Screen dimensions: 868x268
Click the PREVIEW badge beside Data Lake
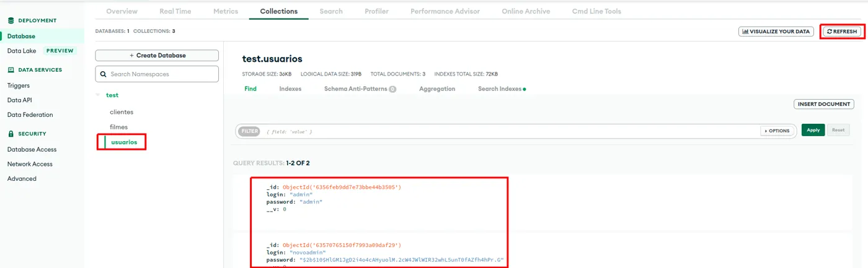pyautogui.click(x=60, y=51)
